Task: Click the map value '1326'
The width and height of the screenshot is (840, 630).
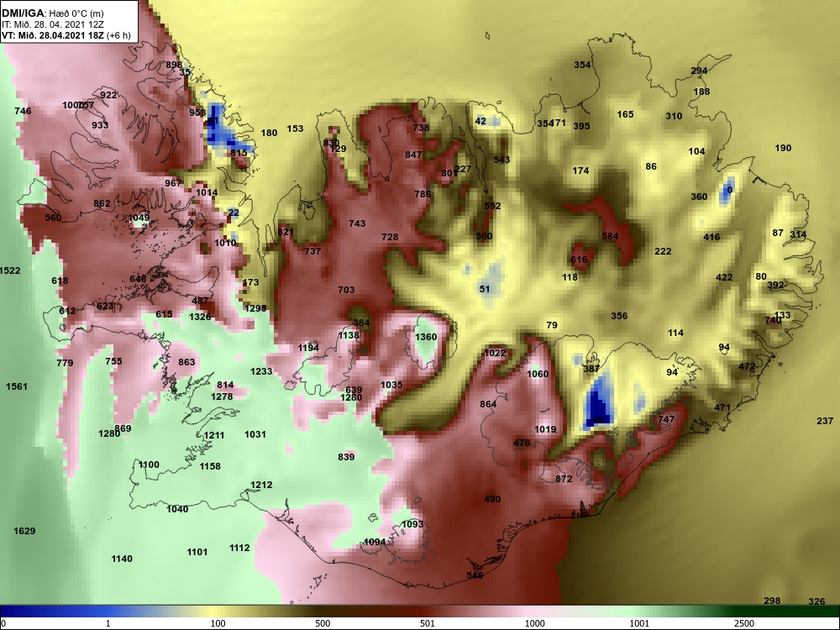Action: 200,317
